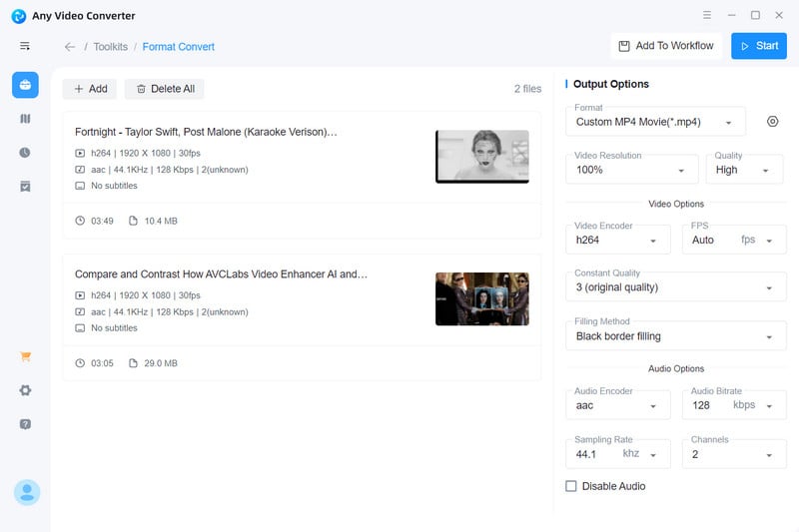
Task: Click the Audio Options section label
Action: tap(676, 368)
